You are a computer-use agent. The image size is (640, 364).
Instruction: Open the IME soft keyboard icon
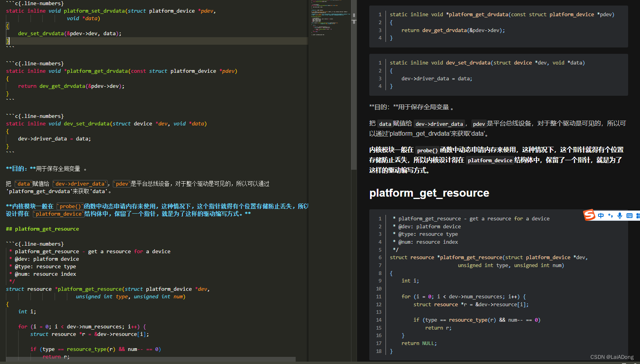(x=629, y=216)
